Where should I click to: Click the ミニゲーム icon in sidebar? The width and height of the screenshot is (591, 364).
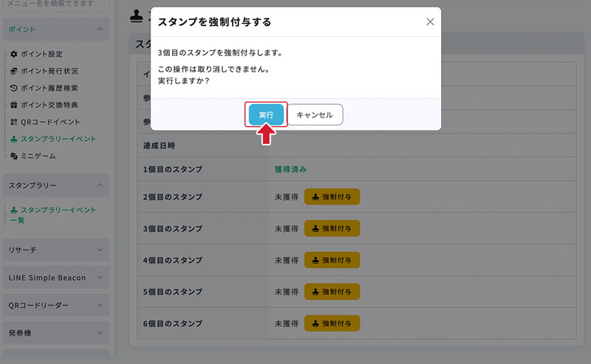tap(13, 156)
